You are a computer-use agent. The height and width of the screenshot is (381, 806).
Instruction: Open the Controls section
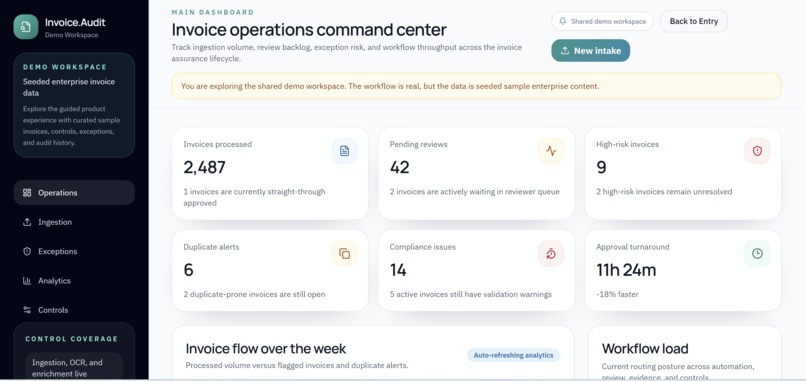point(74,310)
